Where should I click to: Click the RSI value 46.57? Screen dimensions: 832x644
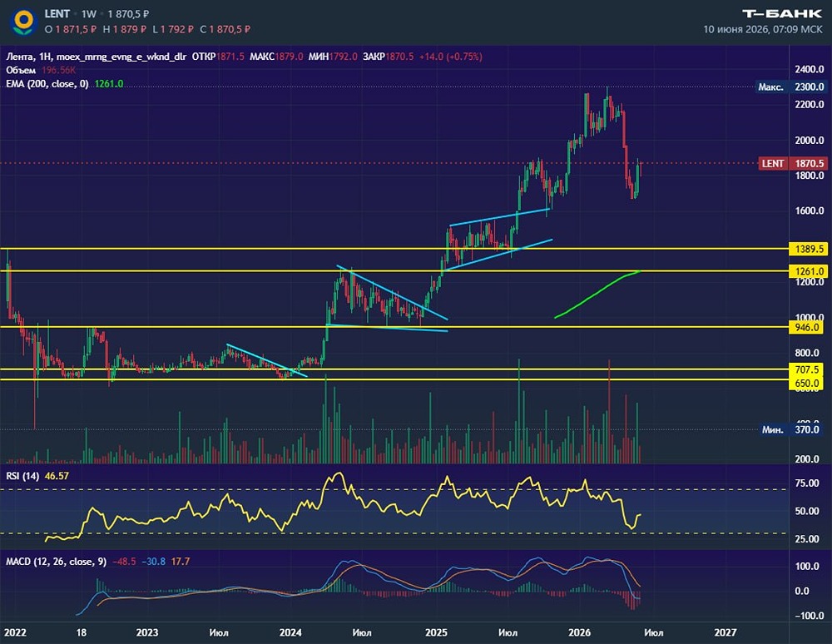click(x=57, y=476)
